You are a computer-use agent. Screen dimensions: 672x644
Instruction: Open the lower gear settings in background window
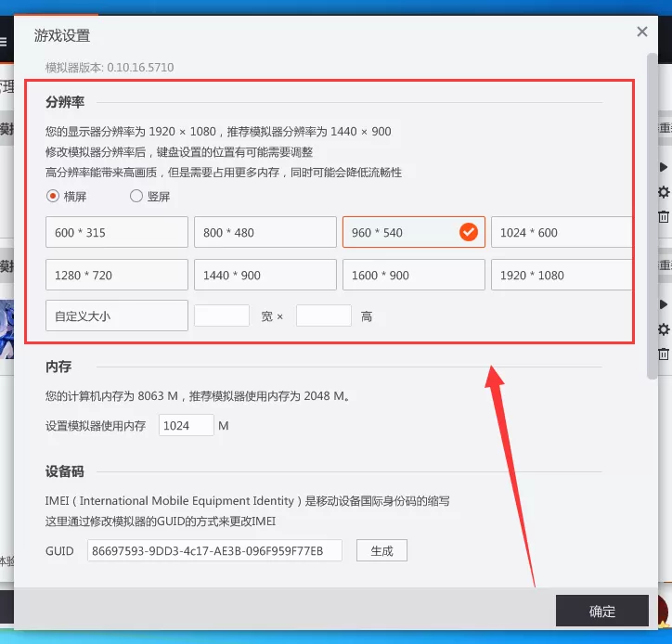tap(664, 329)
